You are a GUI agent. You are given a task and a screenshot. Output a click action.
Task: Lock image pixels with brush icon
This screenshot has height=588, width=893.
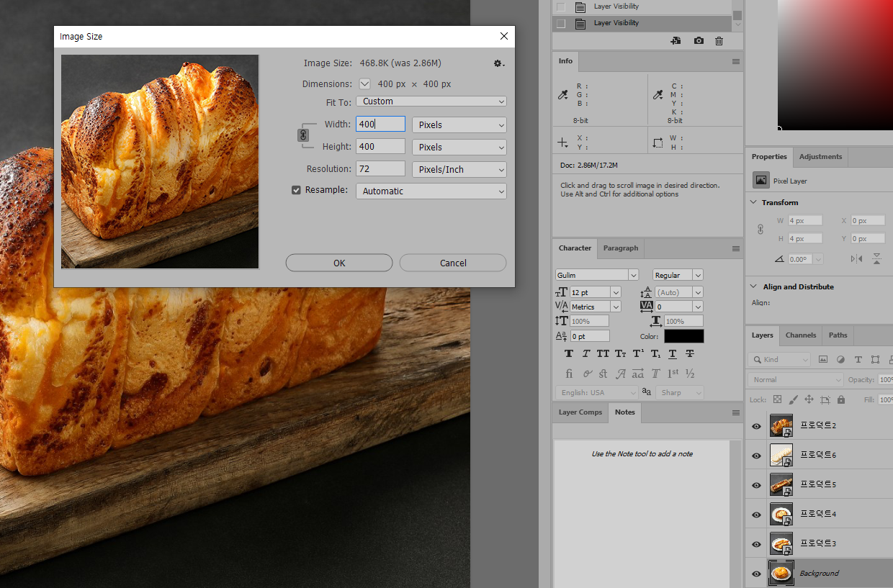pos(793,399)
